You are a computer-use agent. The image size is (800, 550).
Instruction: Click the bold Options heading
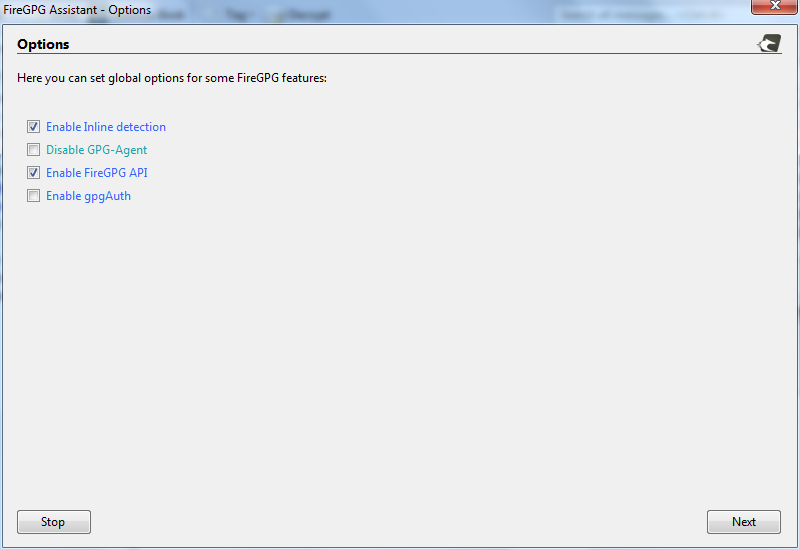(x=43, y=45)
